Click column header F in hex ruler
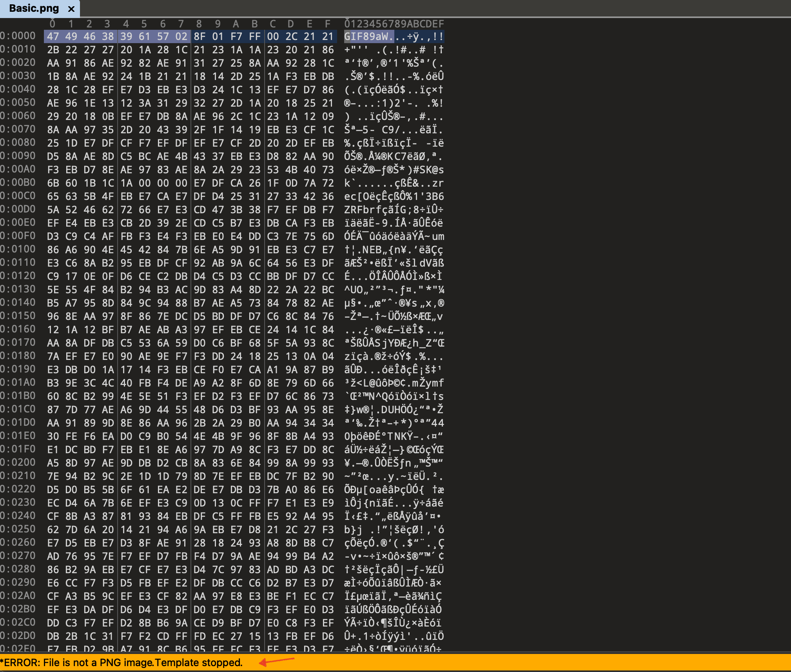 tap(328, 24)
